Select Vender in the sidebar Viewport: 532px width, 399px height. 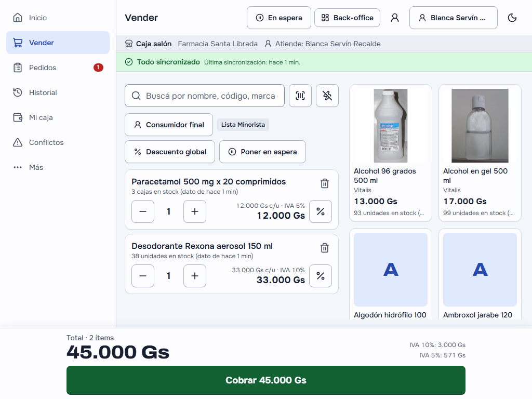[x=58, y=43]
